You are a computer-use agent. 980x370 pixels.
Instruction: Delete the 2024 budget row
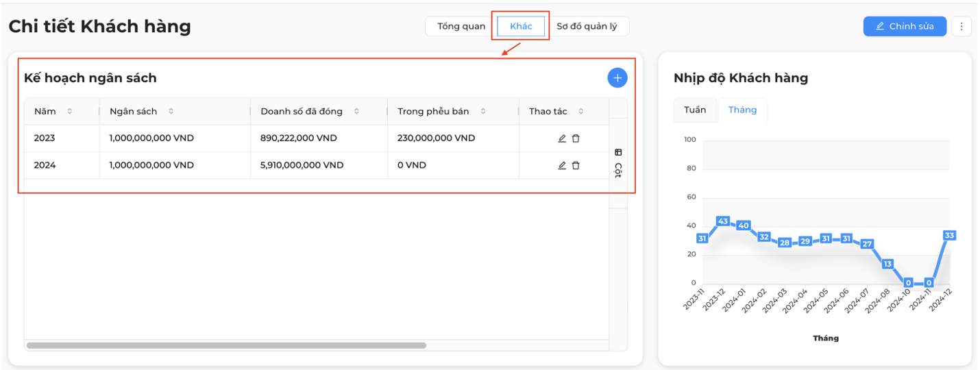click(576, 165)
